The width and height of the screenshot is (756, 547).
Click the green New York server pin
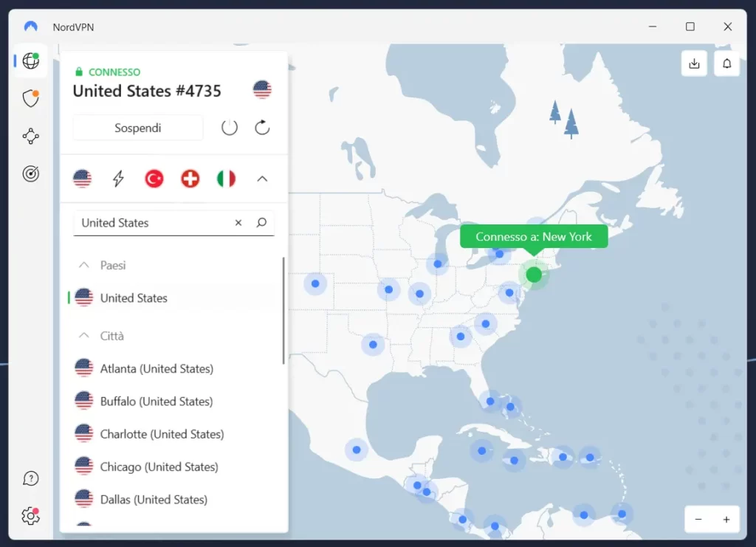point(534,275)
